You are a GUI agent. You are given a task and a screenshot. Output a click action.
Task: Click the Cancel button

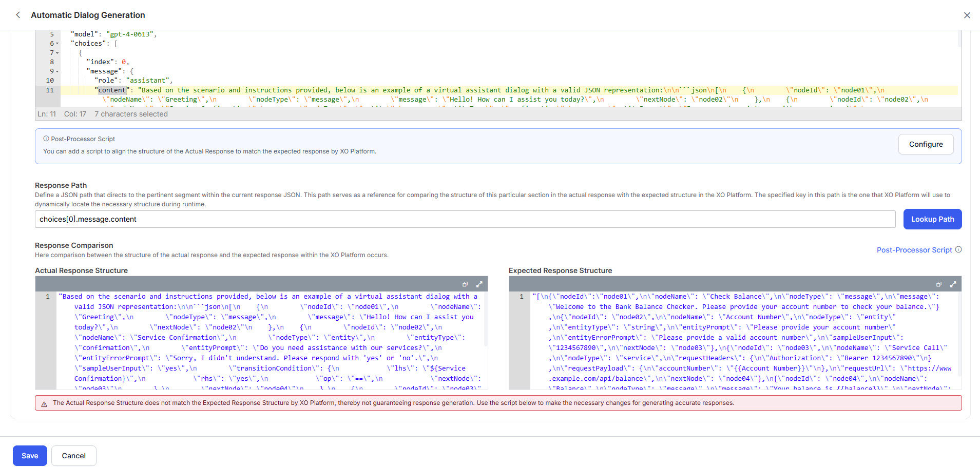(x=74, y=456)
